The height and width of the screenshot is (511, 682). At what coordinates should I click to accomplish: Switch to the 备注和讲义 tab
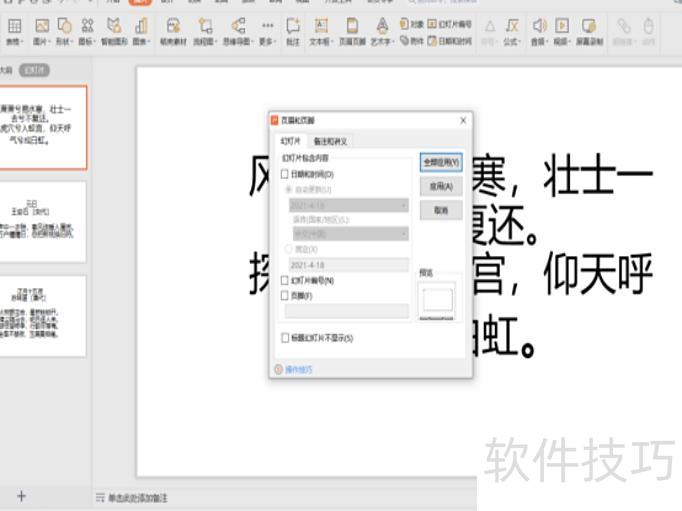[330, 142]
